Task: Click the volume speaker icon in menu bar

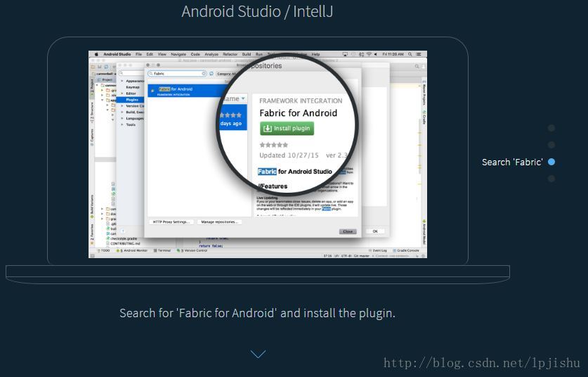Action: 376,54
